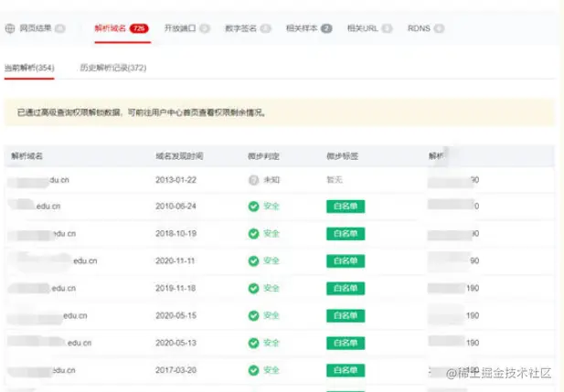This screenshot has height=392, width=564.
Task: Click the 微步判定 column header
Action: [263, 156]
